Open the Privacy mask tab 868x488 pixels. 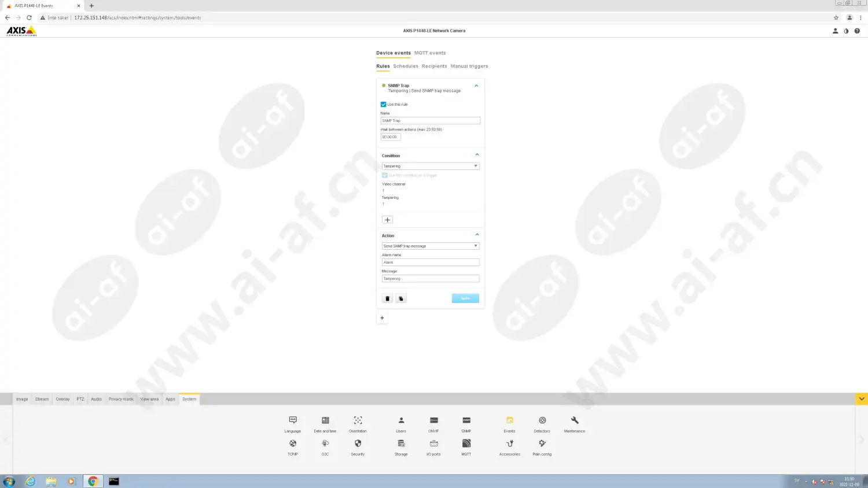[x=121, y=400]
